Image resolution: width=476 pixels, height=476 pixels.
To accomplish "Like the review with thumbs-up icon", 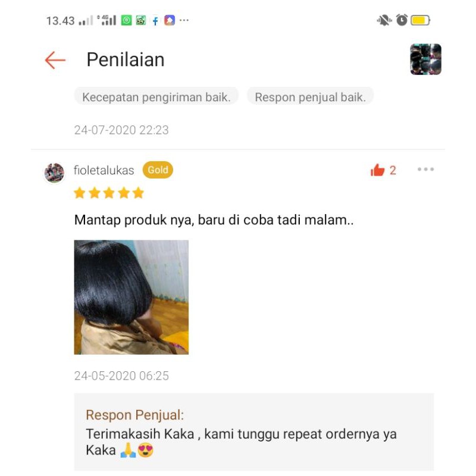I will 377,170.
